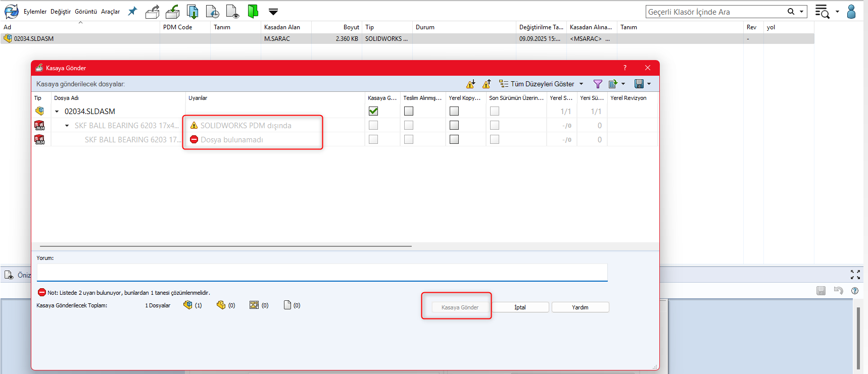
Task: Toggle Teslim Alınmış checkbox in Dosya bulunamadı row
Action: pos(409,139)
